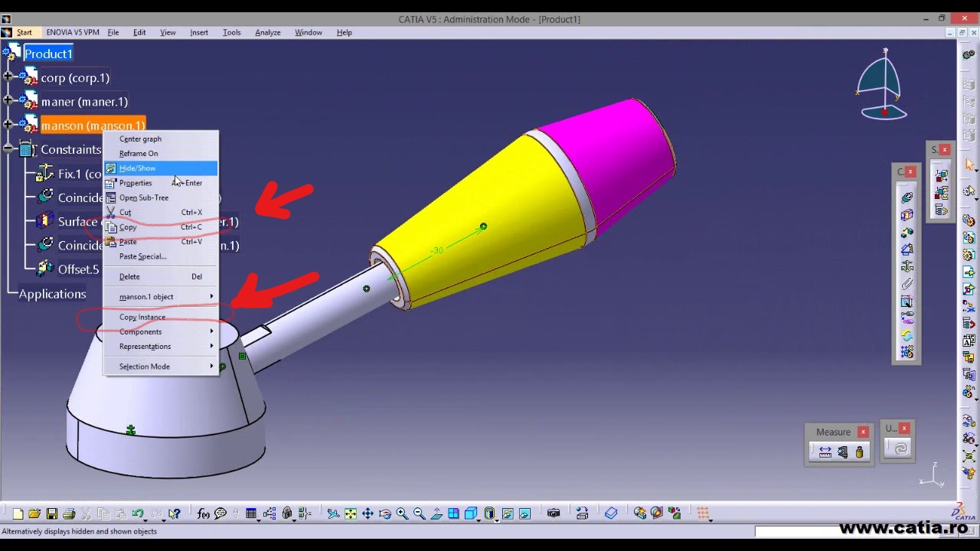Click the Update All icon
Viewport: 980px width, 551px height.
[900, 449]
